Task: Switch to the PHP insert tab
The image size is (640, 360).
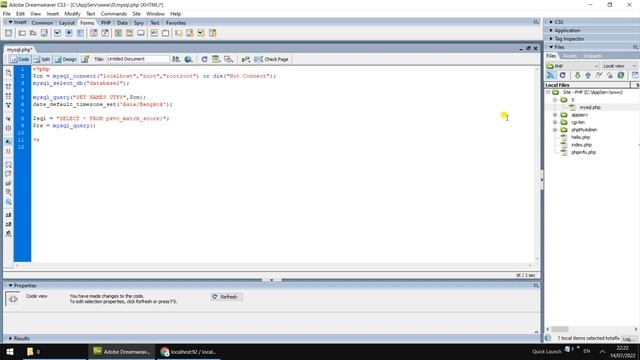Action: click(106, 23)
